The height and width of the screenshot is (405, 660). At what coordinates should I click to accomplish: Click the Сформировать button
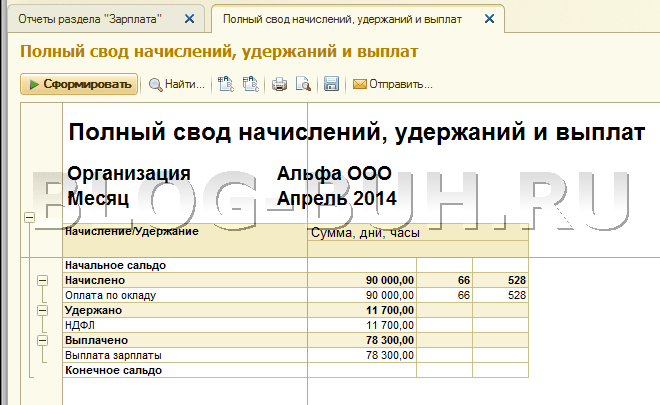point(79,84)
